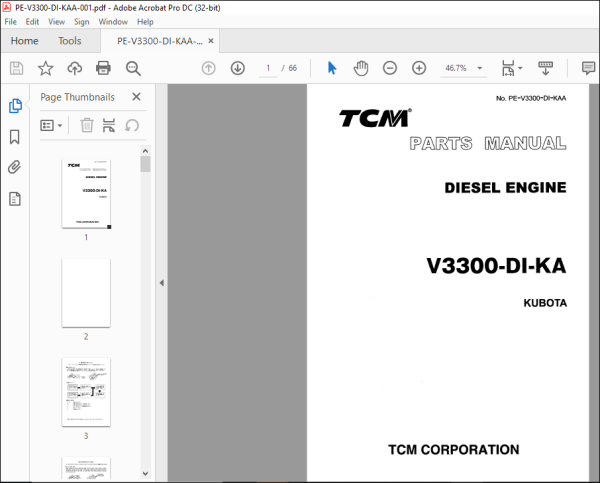Select the partly visible fourth page thumbnail

pos(86,468)
